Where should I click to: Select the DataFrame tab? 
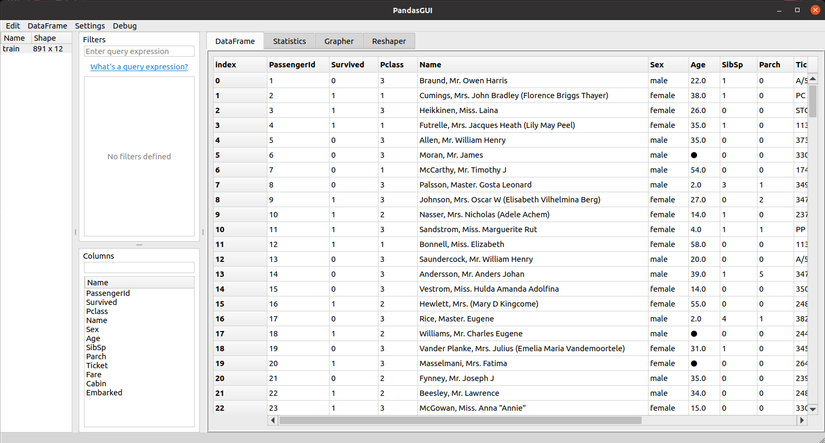click(x=235, y=41)
